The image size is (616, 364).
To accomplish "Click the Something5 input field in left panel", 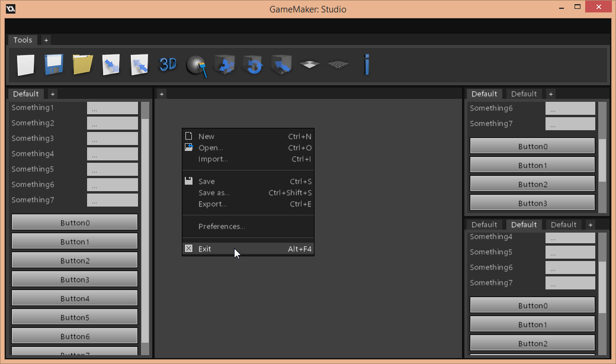I will click(113, 169).
